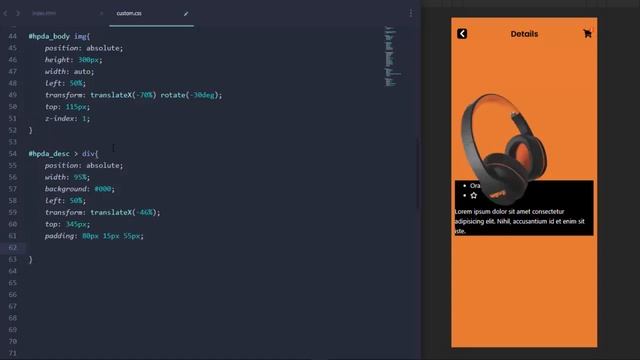Click the padding declaration on line 61
Viewport: 640px width, 360px height.
click(x=94, y=236)
